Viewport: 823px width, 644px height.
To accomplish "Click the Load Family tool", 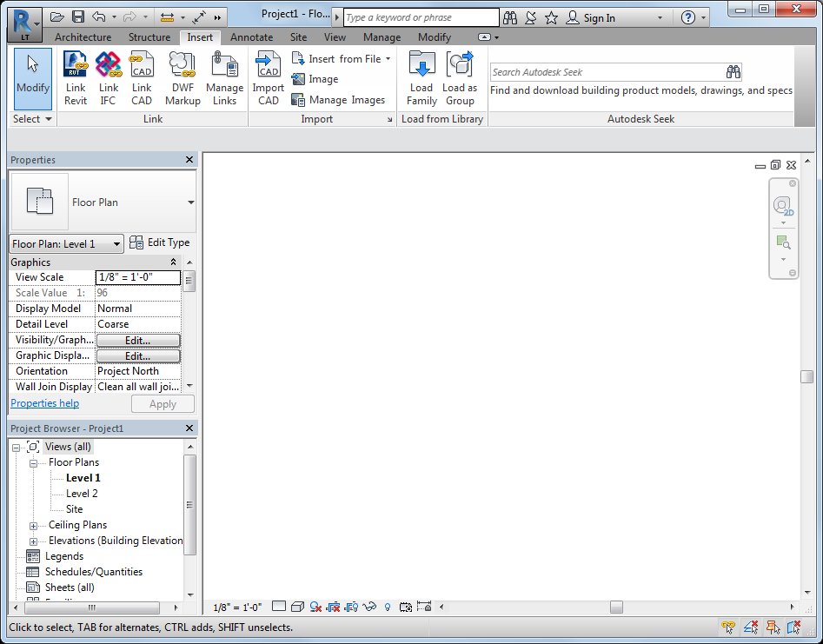I will click(x=421, y=78).
